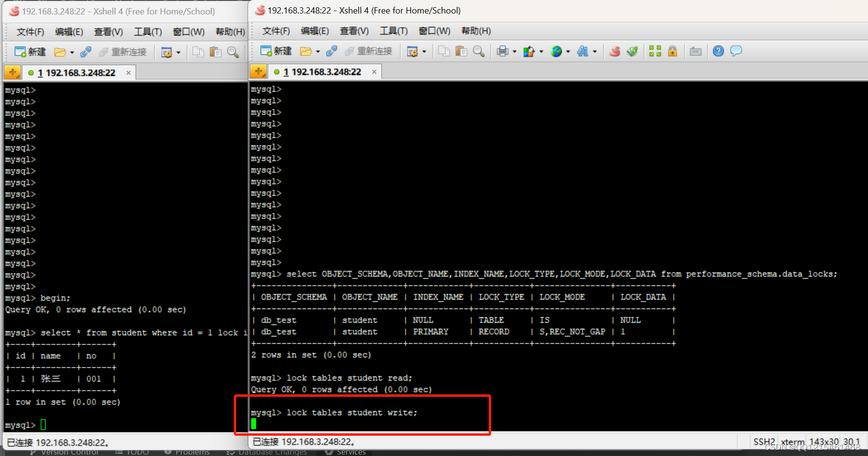Screen dimensions: 868x456
Task: Open 文件(F) menu in right window
Action: pyautogui.click(x=276, y=31)
